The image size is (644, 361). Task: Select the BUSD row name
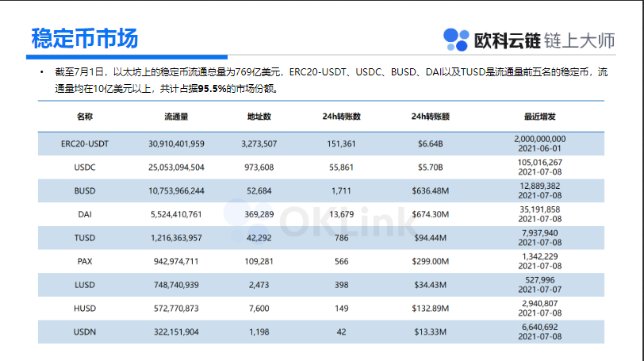pyautogui.click(x=85, y=191)
